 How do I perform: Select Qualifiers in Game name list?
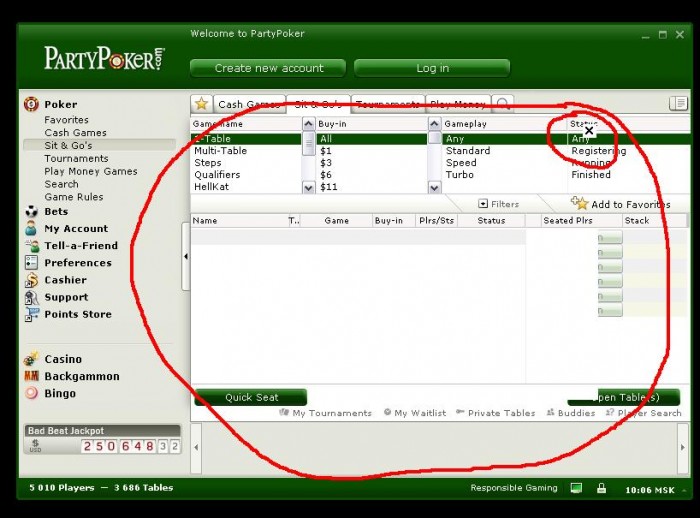[217, 175]
